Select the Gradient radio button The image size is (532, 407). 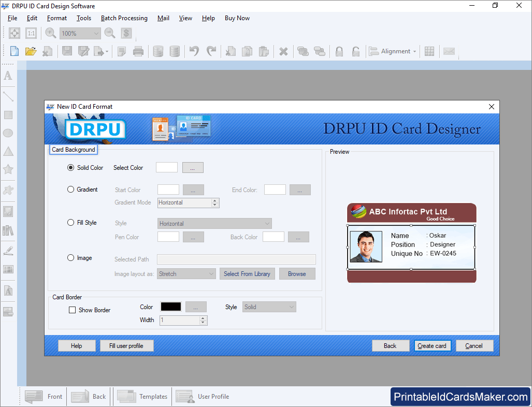tap(70, 189)
